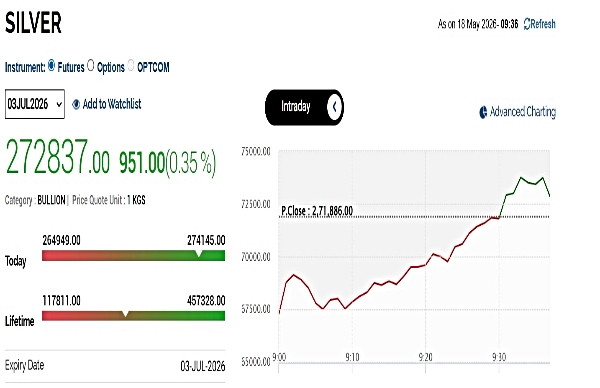Viewport: 600px width, 388px height.
Task: Click the Lifetime label
Action: (20, 321)
